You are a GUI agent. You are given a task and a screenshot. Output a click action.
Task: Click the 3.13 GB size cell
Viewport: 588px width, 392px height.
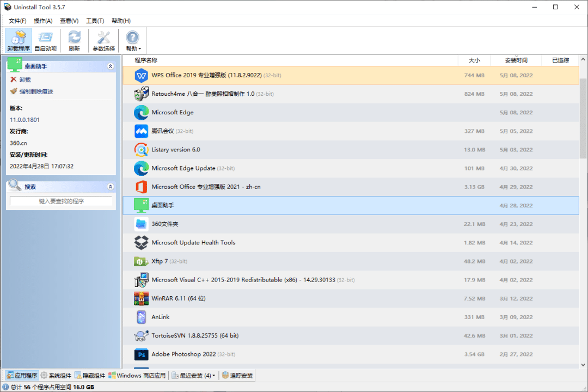click(474, 187)
